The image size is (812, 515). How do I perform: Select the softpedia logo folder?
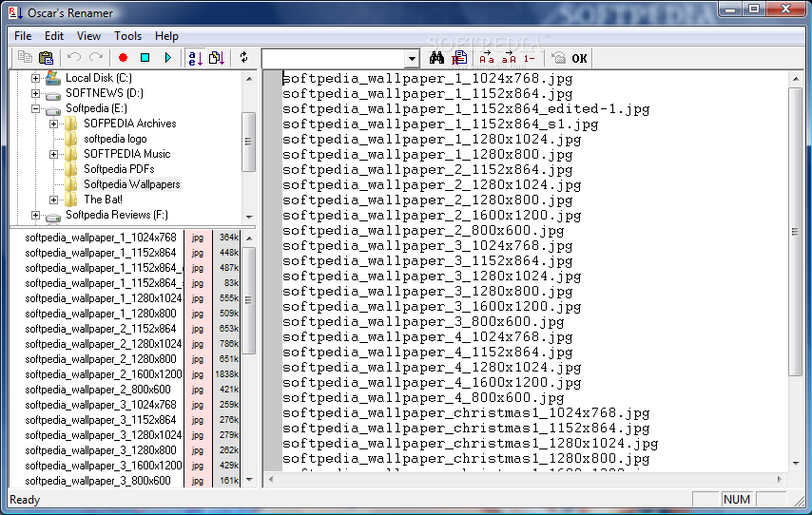point(115,139)
